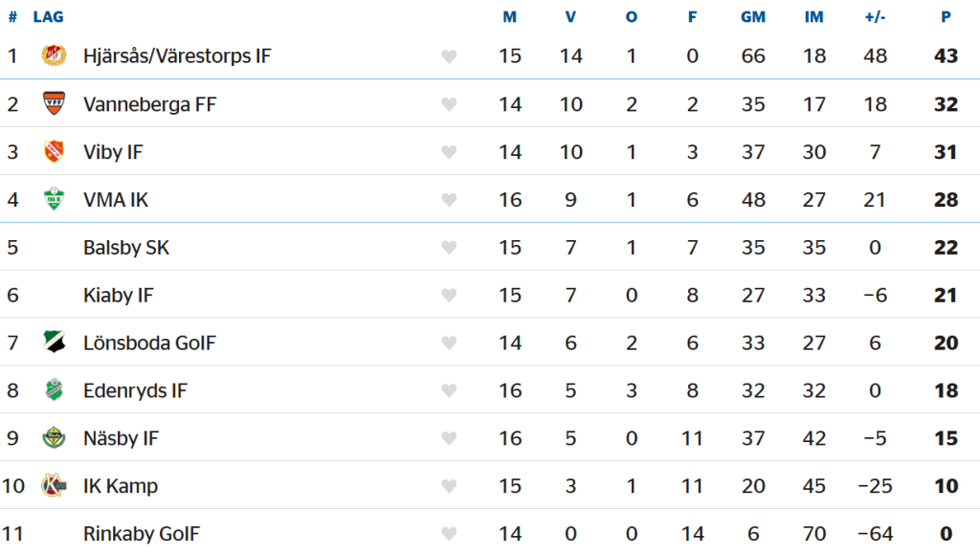Click the +/- goal difference header
This screenshot has height=555, width=980.
(x=875, y=17)
